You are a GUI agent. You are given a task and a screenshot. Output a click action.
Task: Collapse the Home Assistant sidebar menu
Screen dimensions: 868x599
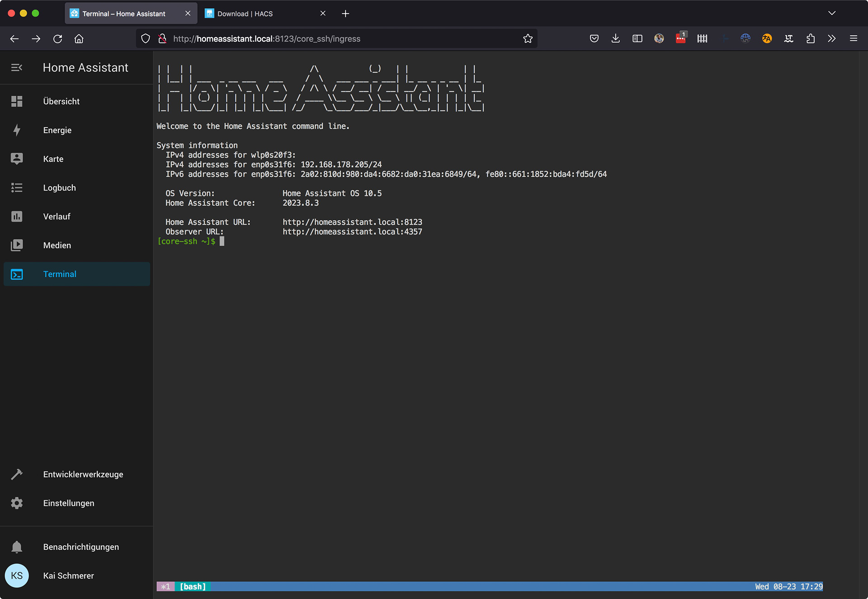click(17, 68)
